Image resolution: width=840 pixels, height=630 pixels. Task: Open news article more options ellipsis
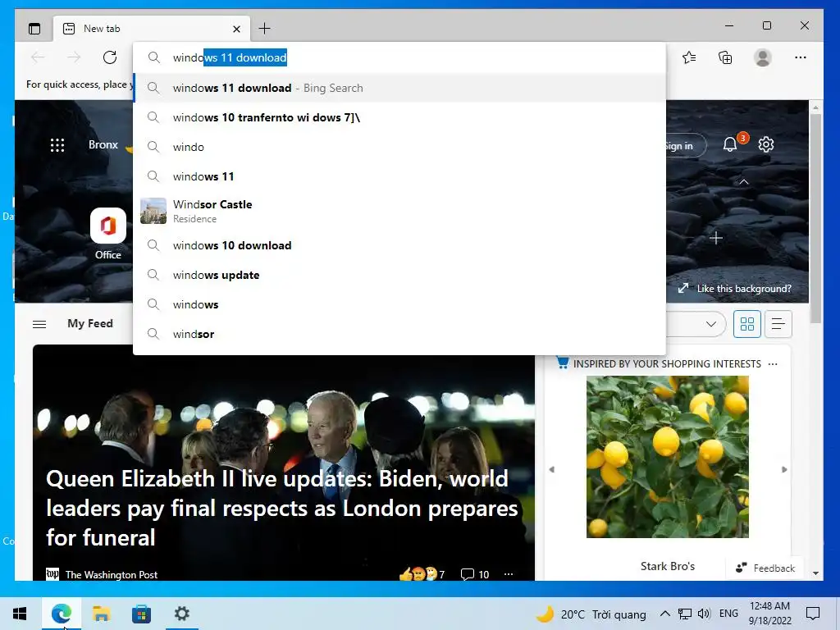(x=509, y=574)
